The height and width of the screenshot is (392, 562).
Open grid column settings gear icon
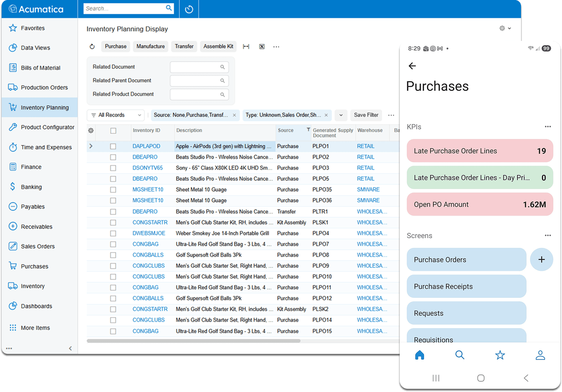(x=91, y=131)
